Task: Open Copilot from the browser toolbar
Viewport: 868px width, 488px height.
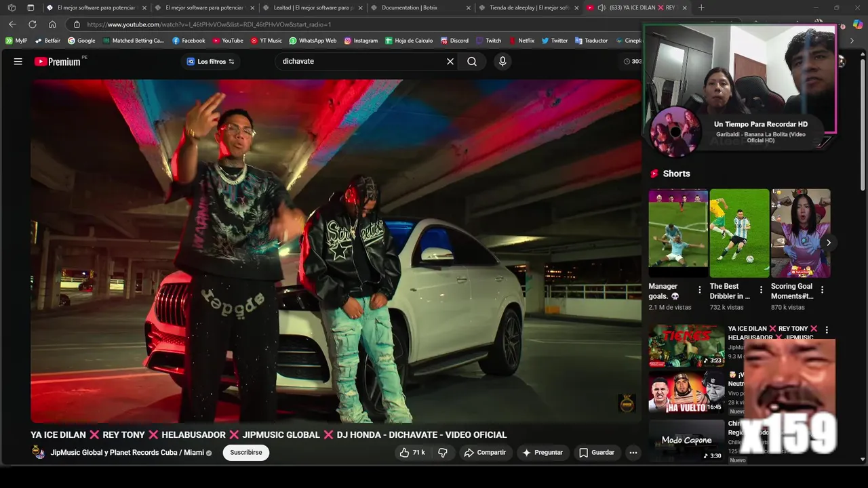Action: (857, 24)
